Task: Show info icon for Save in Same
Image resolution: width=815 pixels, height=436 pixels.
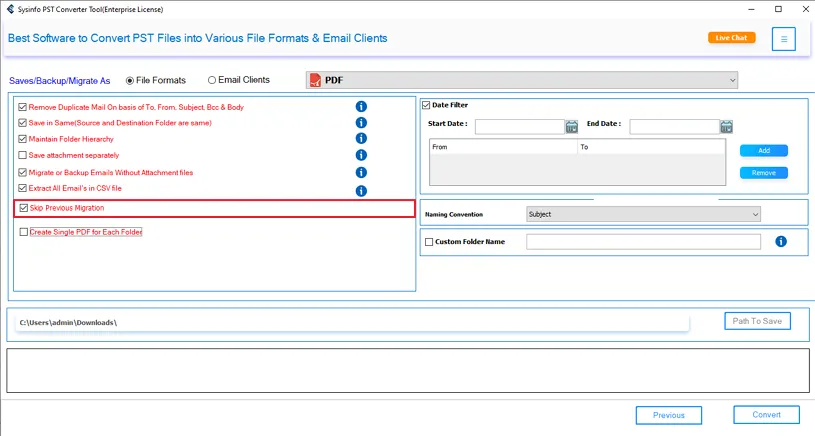Action: (361, 123)
